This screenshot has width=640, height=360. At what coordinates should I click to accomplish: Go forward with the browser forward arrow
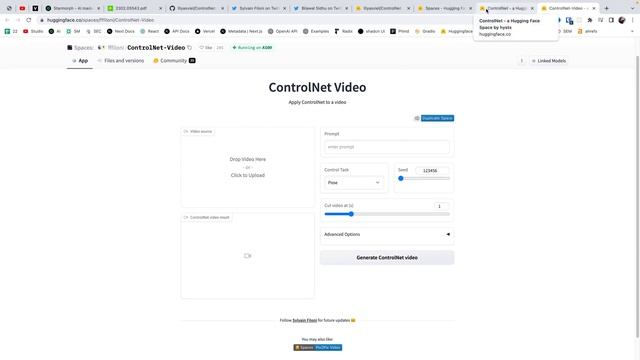coord(18,20)
